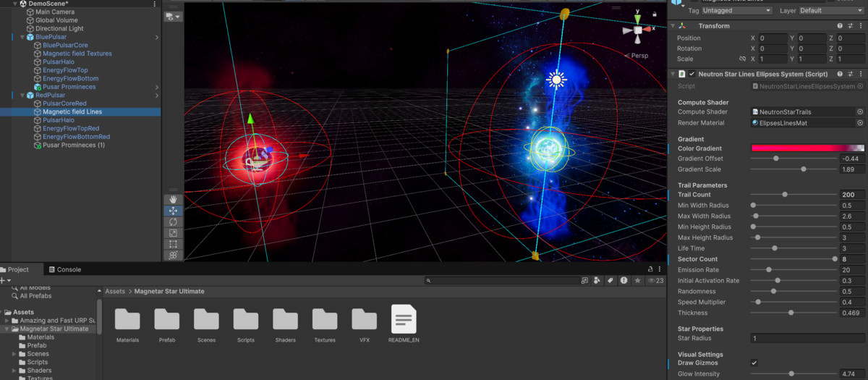This screenshot has height=380, width=868.
Task: Click the scene orientation gizmo
Action: (637, 30)
